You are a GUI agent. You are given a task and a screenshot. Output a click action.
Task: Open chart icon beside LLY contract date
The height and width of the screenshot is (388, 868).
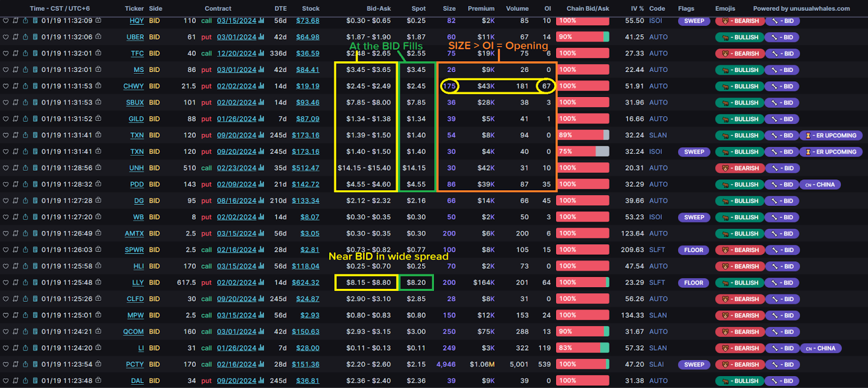click(261, 282)
